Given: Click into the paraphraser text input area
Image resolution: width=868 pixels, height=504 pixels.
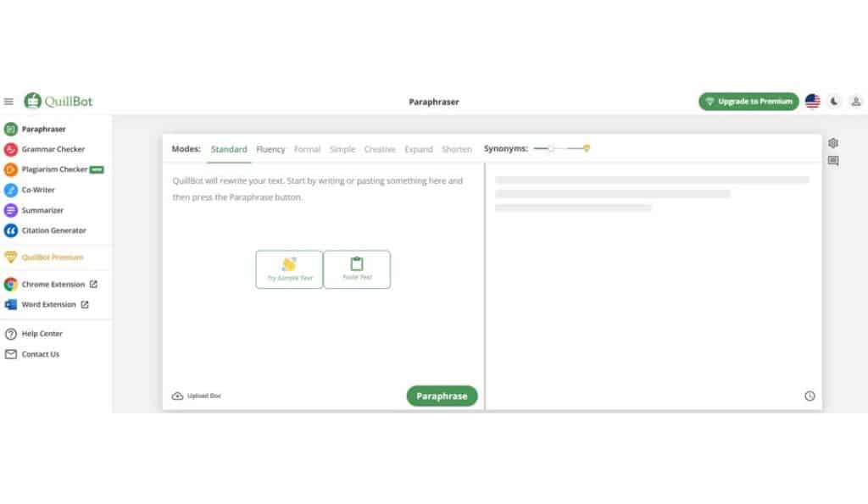Looking at the screenshot, I should [323, 271].
